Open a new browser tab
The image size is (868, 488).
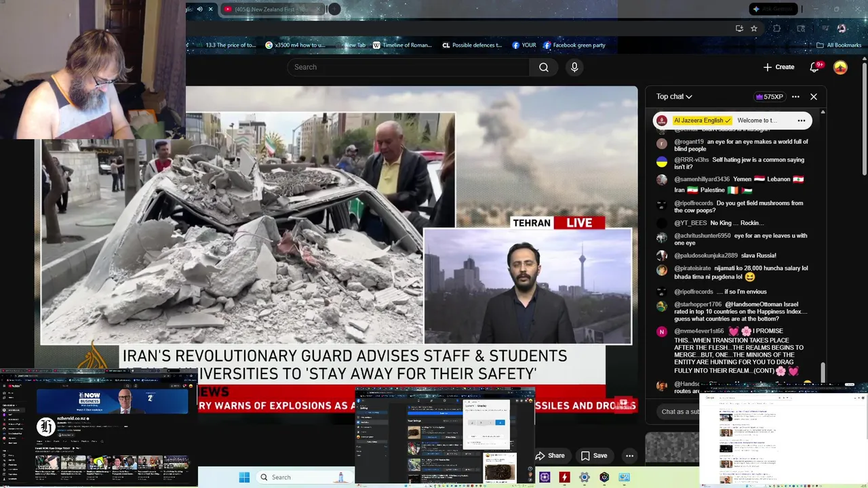(x=334, y=9)
